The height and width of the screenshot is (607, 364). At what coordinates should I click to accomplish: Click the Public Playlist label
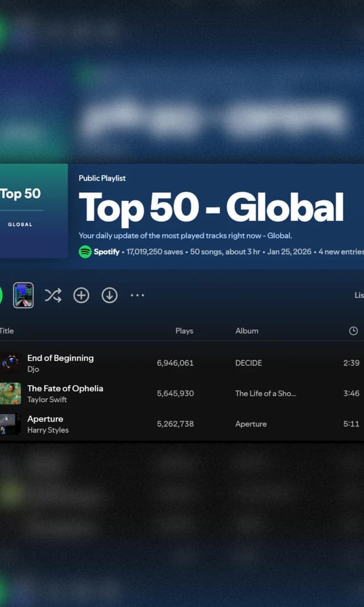click(102, 178)
